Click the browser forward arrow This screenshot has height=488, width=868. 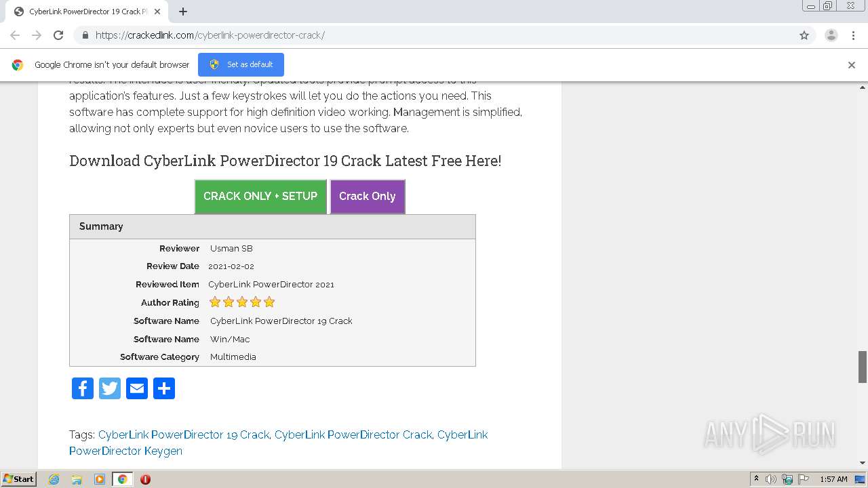point(37,35)
